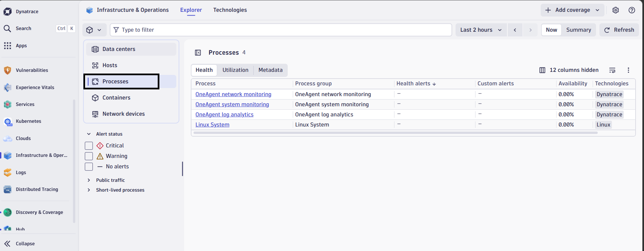Go to previous timeframe arrow
The image size is (644, 251).
pos(515,30)
